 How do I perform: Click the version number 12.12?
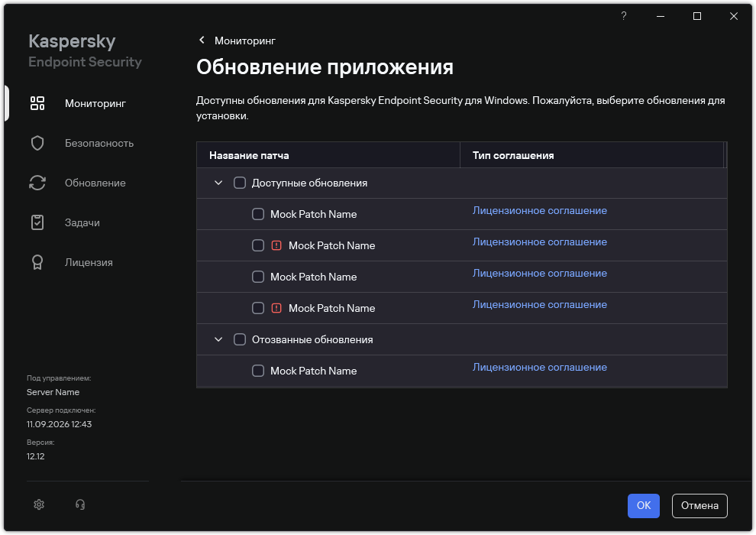35,456
